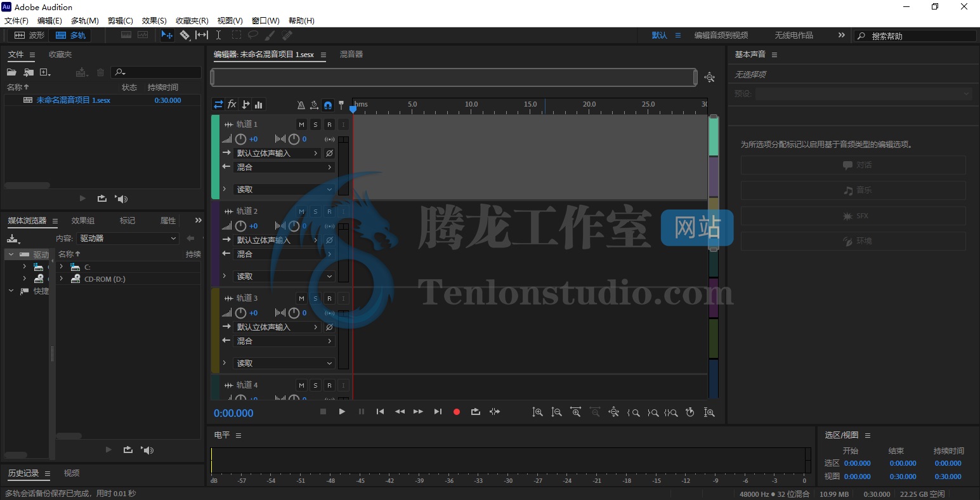Solo Track 1 with S button
Viewport: 980px width, 500px height.
click(x=315, y=124)
